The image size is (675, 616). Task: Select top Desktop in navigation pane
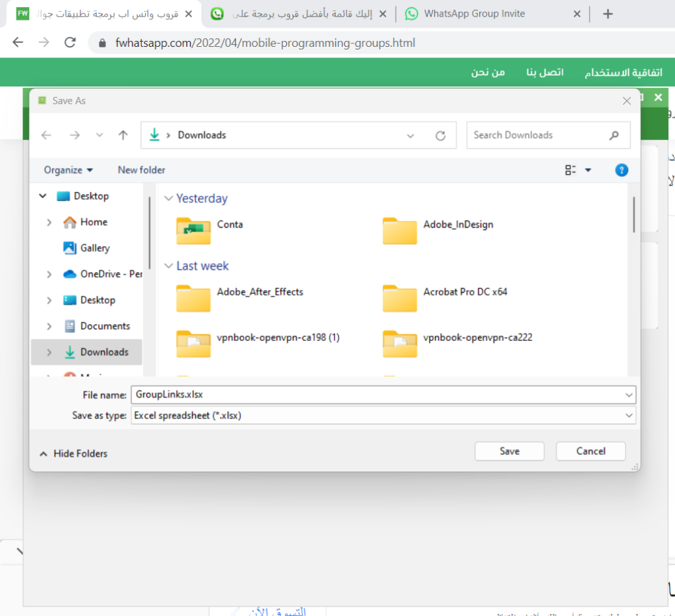coord(91,196)
